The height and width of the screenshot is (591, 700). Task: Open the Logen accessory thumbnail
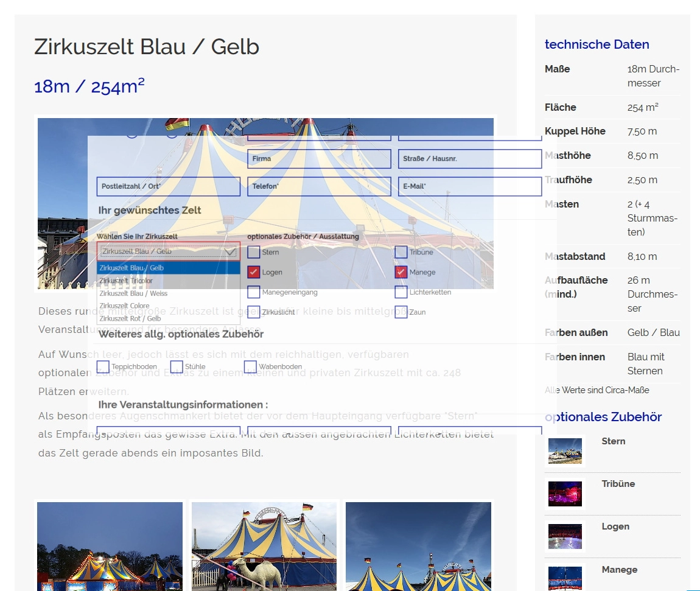pyautogui.click(x=565, y=537)
